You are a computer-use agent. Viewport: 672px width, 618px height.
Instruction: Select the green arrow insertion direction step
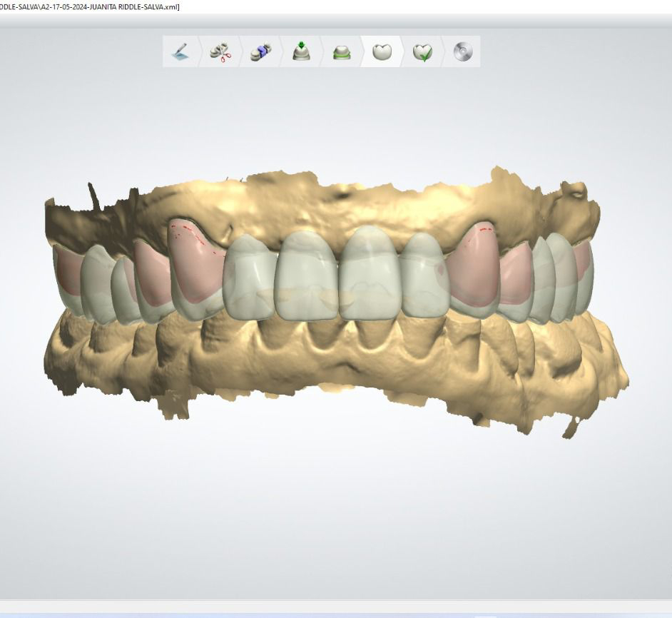(x=302, y=52)
